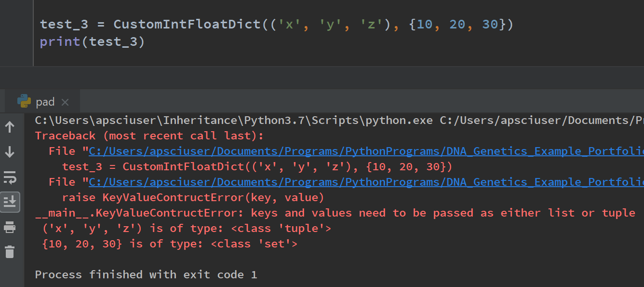Click the 'Process finished with exit code 1' text
This screenshot has width=644, height=287.
146,275
